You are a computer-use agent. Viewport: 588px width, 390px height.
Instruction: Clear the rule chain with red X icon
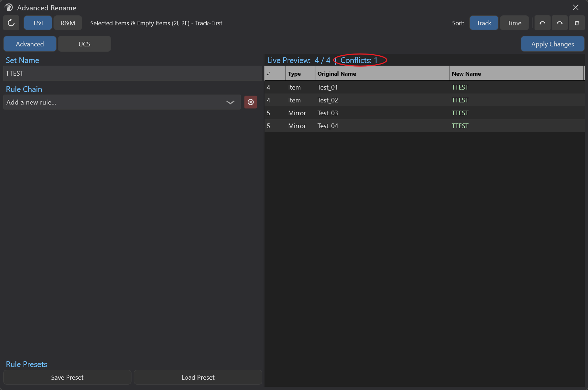pyautogui.click(x=251, y=102)
